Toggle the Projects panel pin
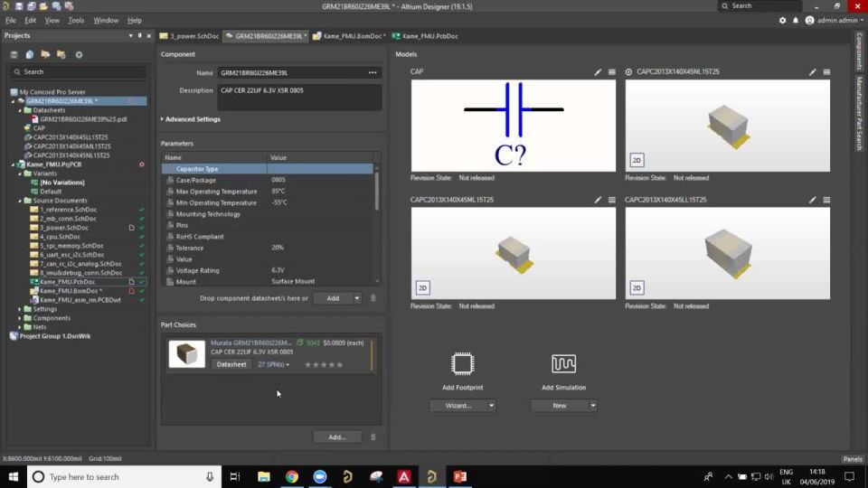868x488 pixels. coord(139,35)
